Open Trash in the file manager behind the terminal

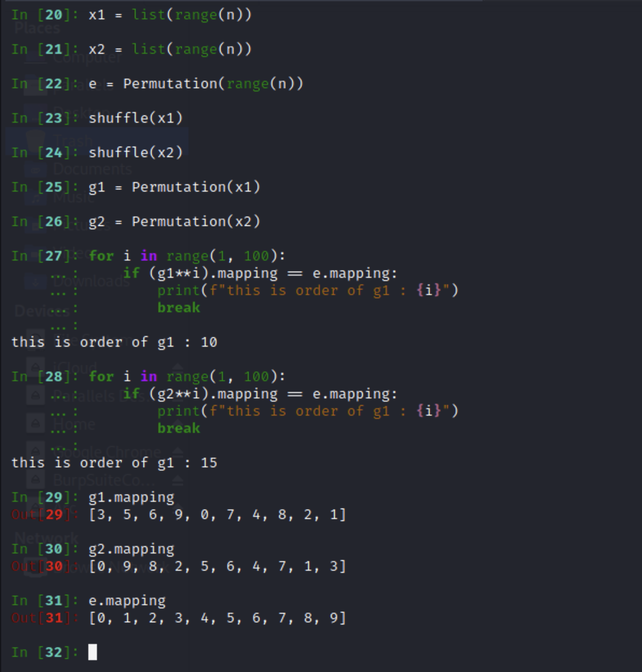[x=73, y=141]
